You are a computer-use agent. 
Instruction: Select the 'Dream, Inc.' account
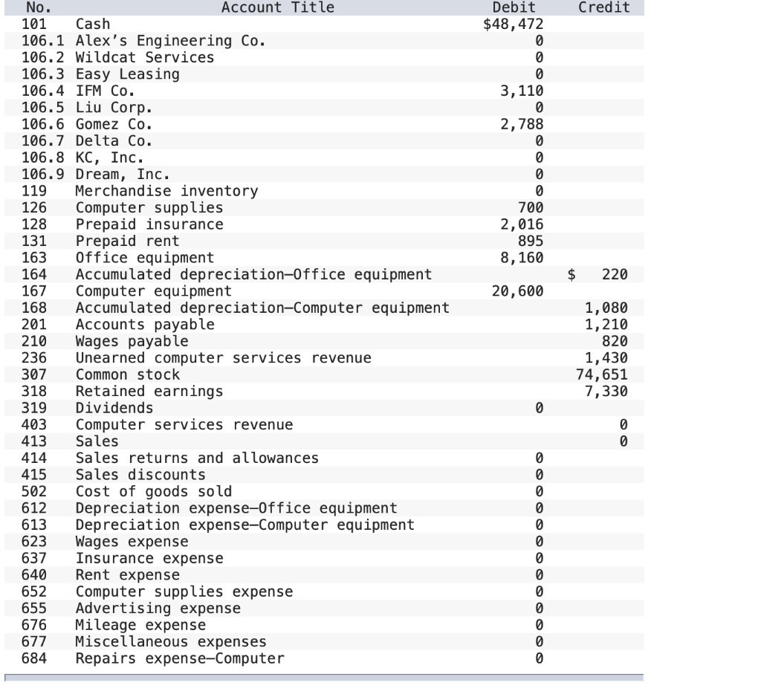[x=123, y=175]
